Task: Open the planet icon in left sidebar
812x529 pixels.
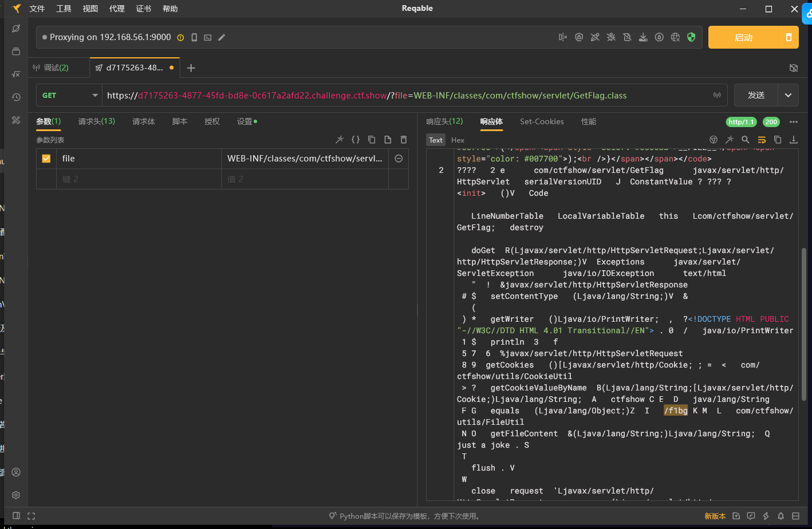Action: tap(16, 29)
